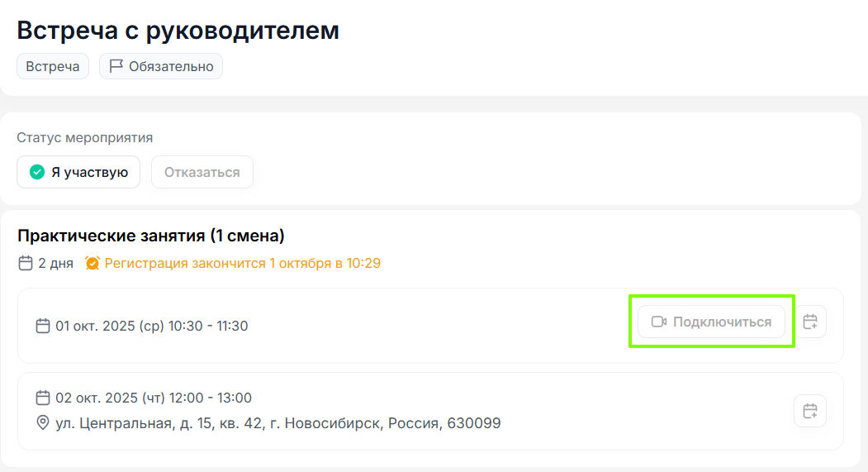
Task: Click the location pin icon by the address
Action: click(x=43, y=423)
